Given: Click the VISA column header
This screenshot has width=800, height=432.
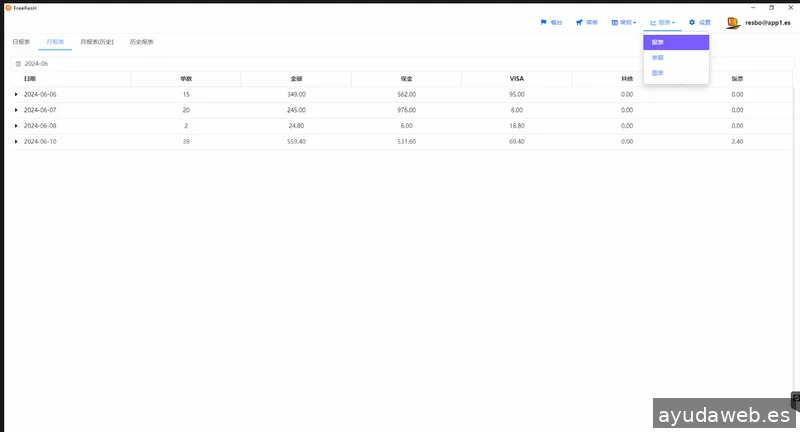Looking at the screenshot, I should click(517, 79).
